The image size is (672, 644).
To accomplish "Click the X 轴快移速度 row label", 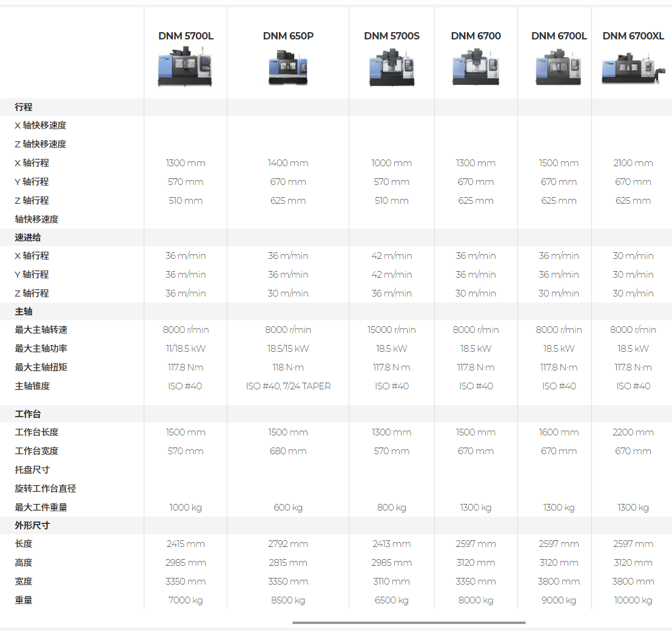I will click(40, 126).
